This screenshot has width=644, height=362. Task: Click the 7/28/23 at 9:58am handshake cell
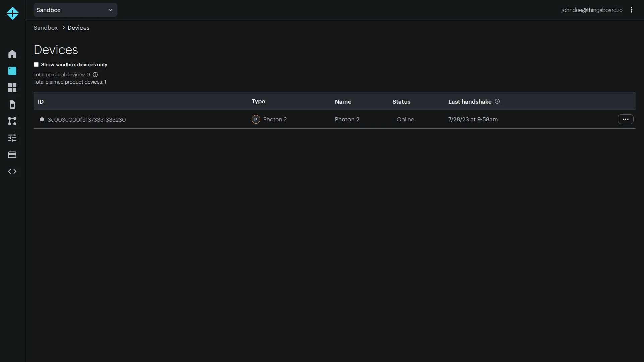tap(473, 119)
